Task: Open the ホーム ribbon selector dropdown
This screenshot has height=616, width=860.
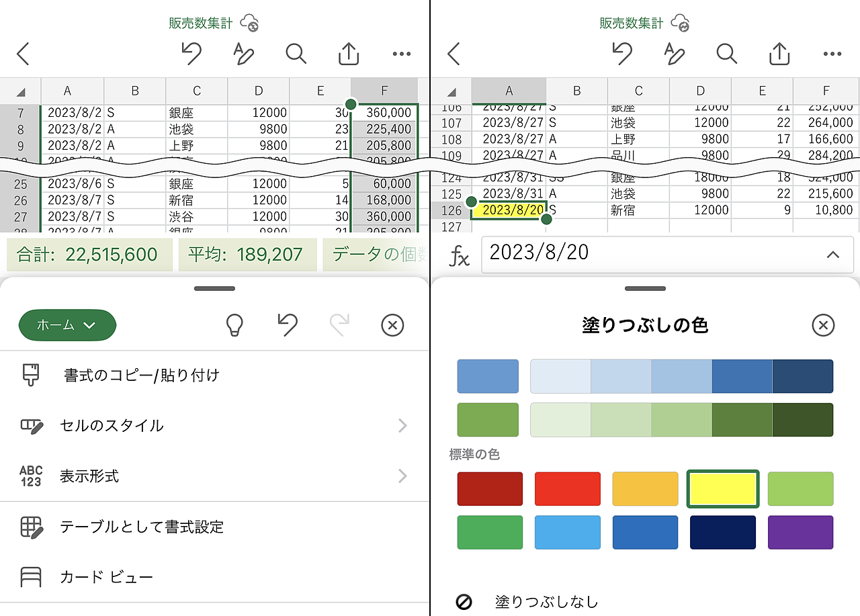Action: [67, 325]
